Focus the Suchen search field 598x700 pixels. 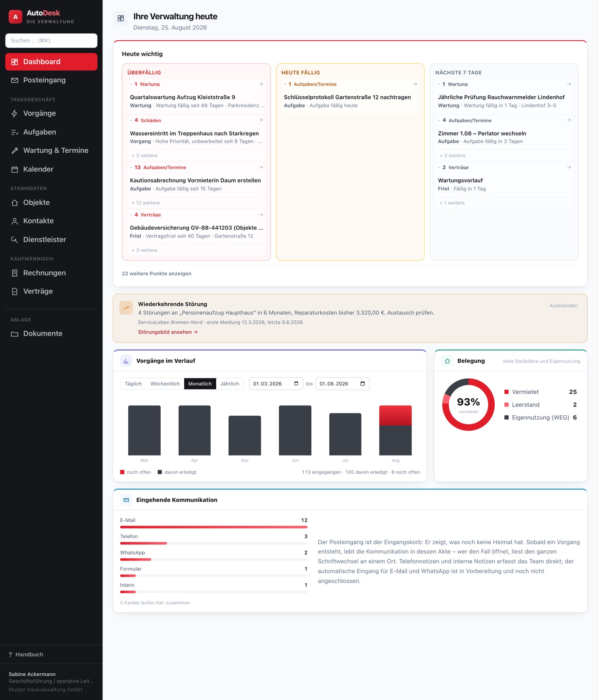point(51,41)
